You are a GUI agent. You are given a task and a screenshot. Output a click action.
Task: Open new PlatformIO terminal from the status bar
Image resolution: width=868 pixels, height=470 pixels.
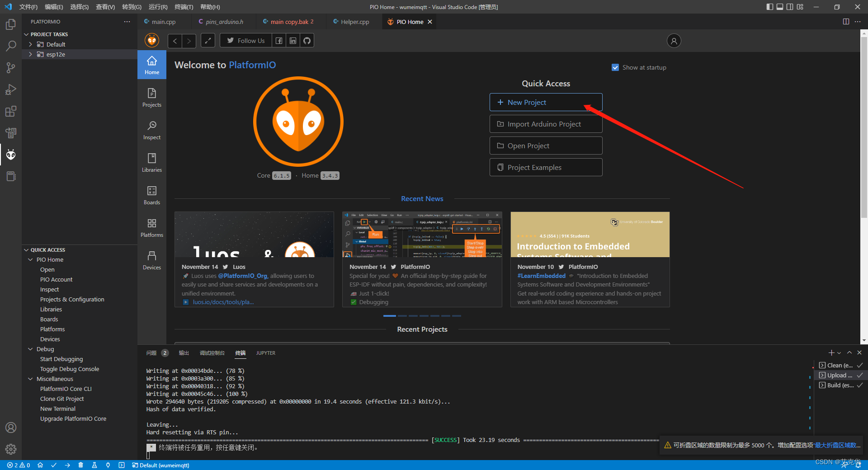pyautogui.click(x=122, y=465)
